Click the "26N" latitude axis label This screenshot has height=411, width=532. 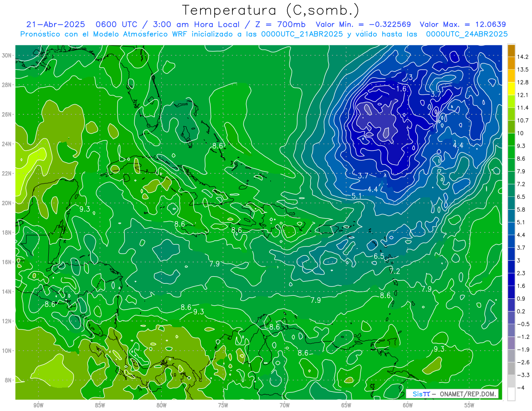click(7, 114)
